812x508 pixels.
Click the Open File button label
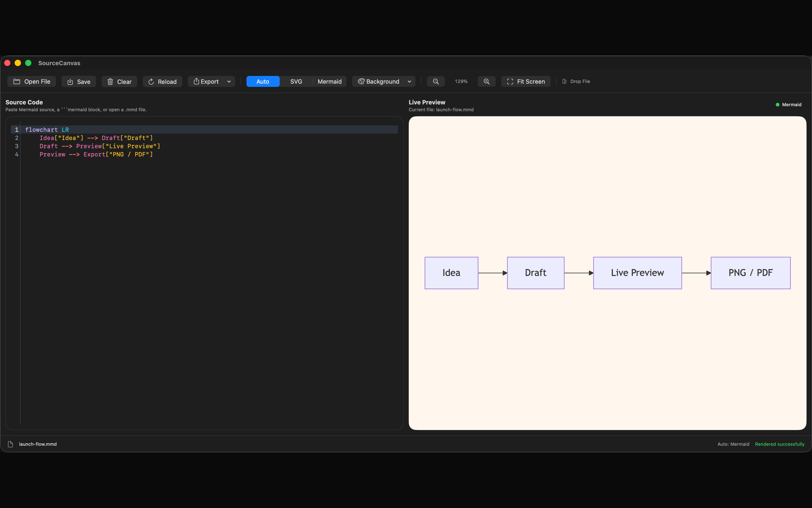(x=37, y=82)
